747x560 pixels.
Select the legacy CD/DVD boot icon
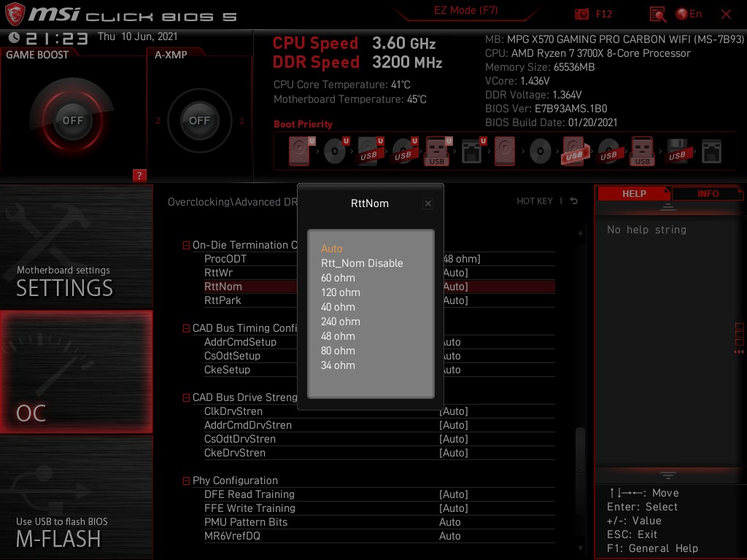[541, 151]
